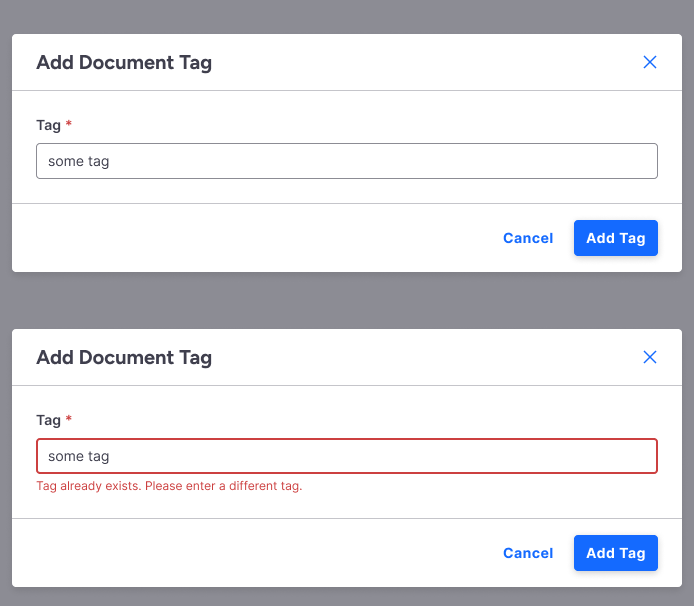The image size is (694, 606).
Task: Close the Add Document Tag dialog without error
Action: coord(649,62)
